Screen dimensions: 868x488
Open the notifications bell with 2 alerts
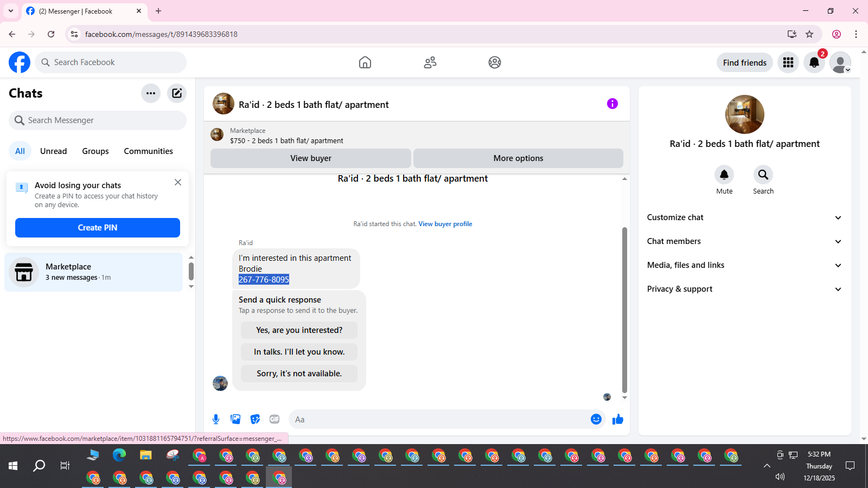(x=814, y=62)
